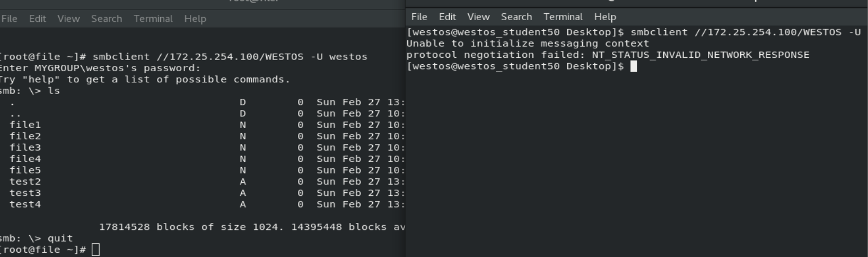
Task: Click the NT_STATUS_INVALID_NETWORK_RESPONSE error text
Action: (700, 55)
